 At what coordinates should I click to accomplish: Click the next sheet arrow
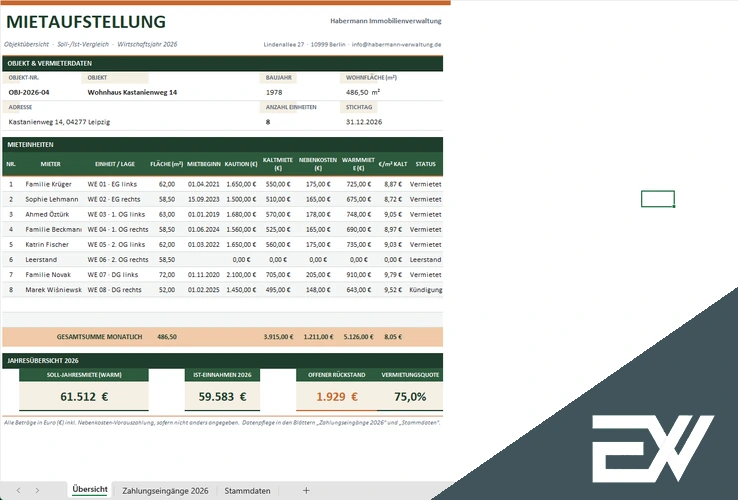pos(37,491)
